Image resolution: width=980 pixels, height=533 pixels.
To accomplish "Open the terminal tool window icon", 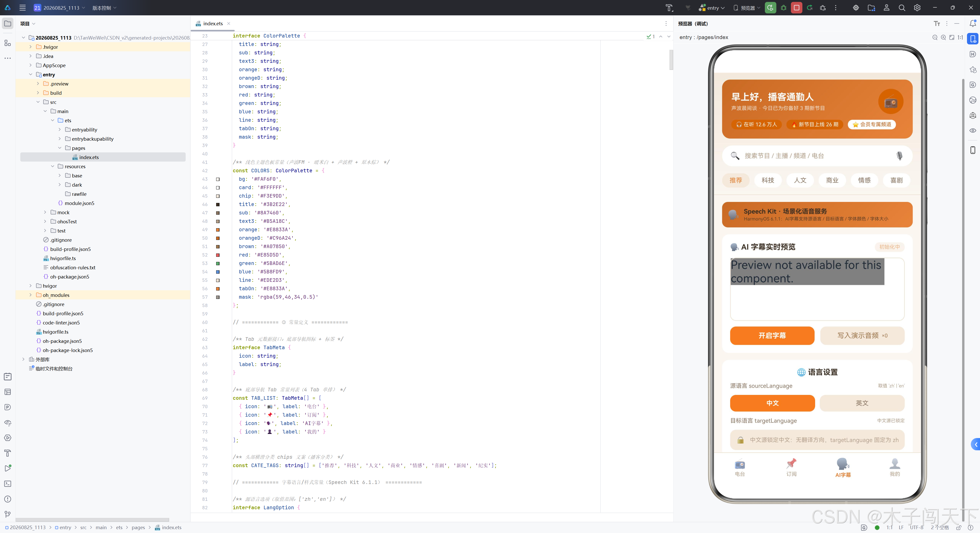I will 8,483.
